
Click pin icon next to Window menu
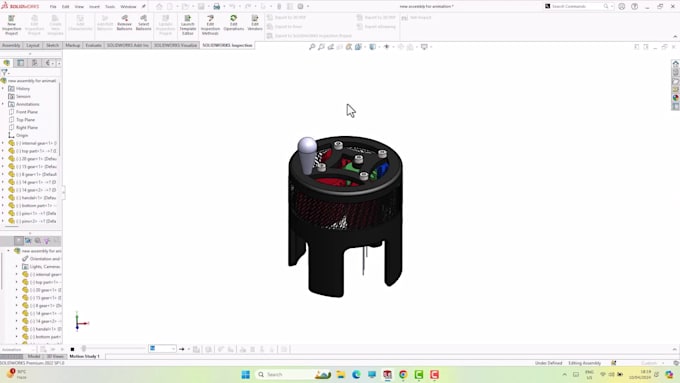point(144,7)
